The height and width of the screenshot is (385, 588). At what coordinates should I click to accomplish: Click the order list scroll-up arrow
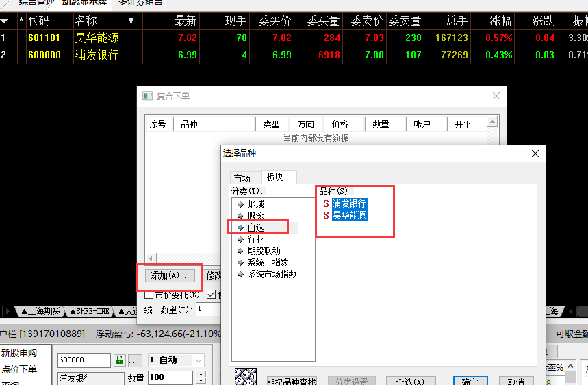tap(492, 121)
